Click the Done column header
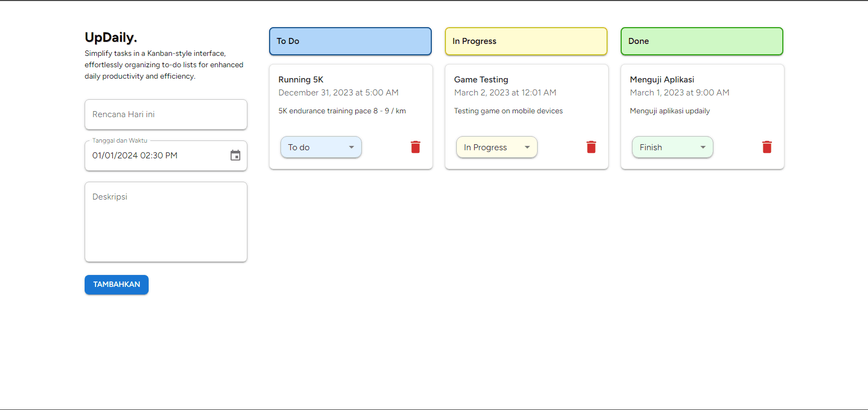The height and width of the screenshot is (410, 868). (x=702, y=41)
